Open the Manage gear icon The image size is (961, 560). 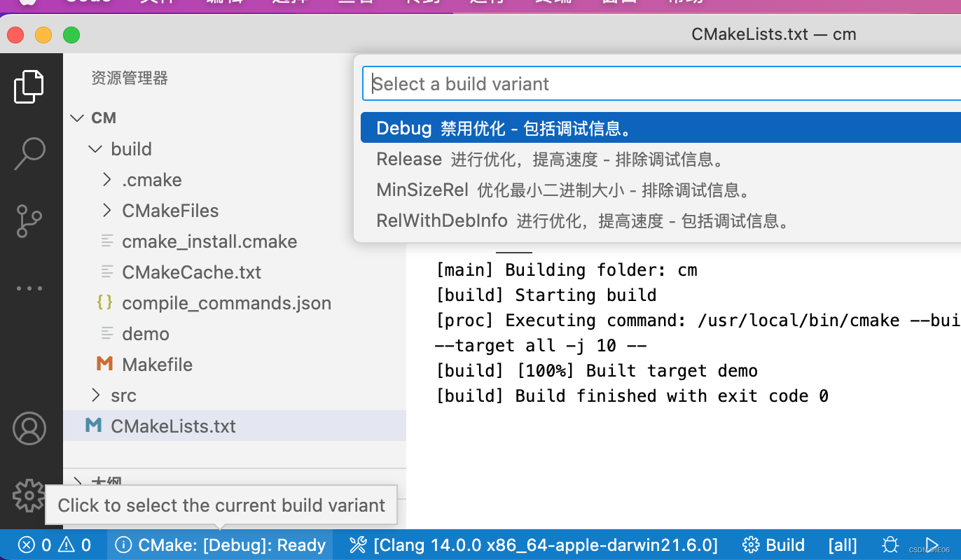tap(29, 495)
